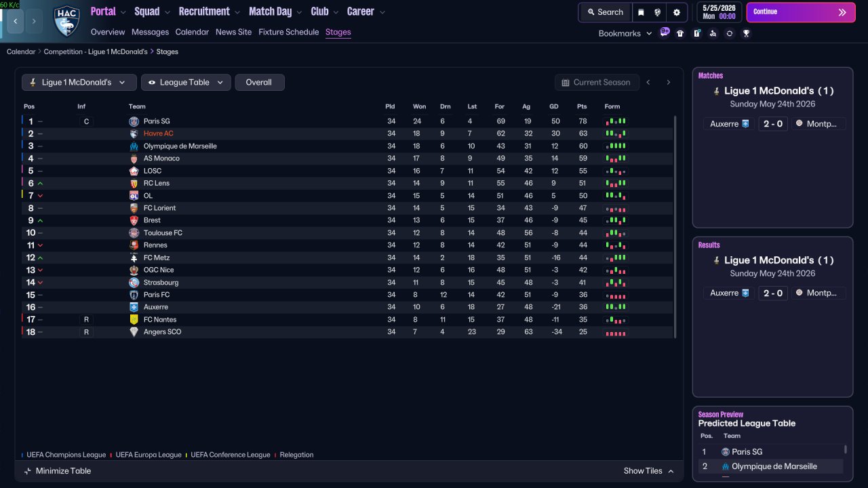868x488 pixels.
Task: Select the Stages tab
Action: tap(338, 32)
